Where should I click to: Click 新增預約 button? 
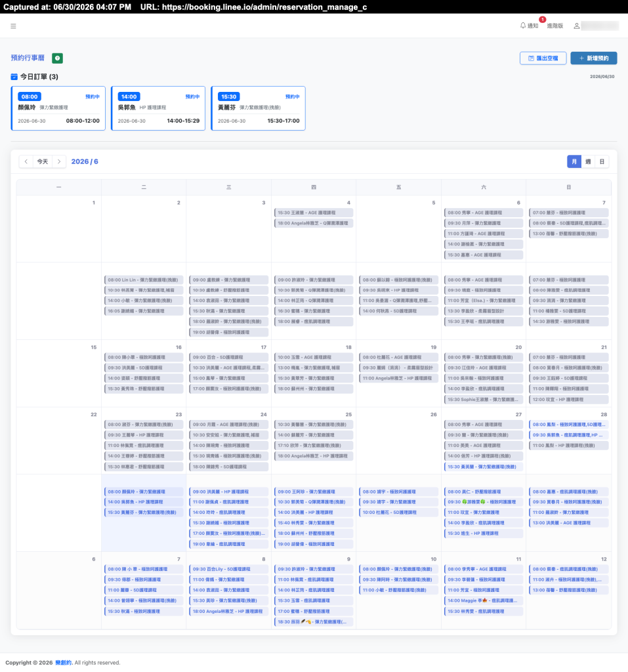pyautogui.click(x=594, y=58)
